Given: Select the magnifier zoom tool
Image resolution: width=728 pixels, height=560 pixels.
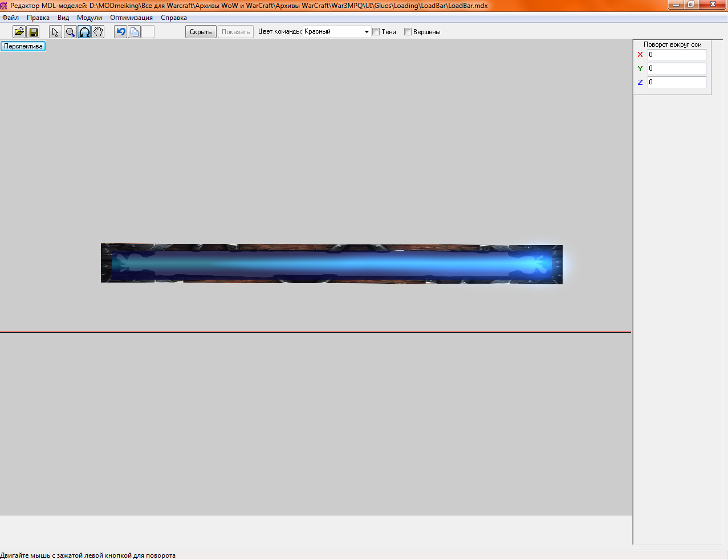Looking at the screenshot, I should click(x=70, y=32).
